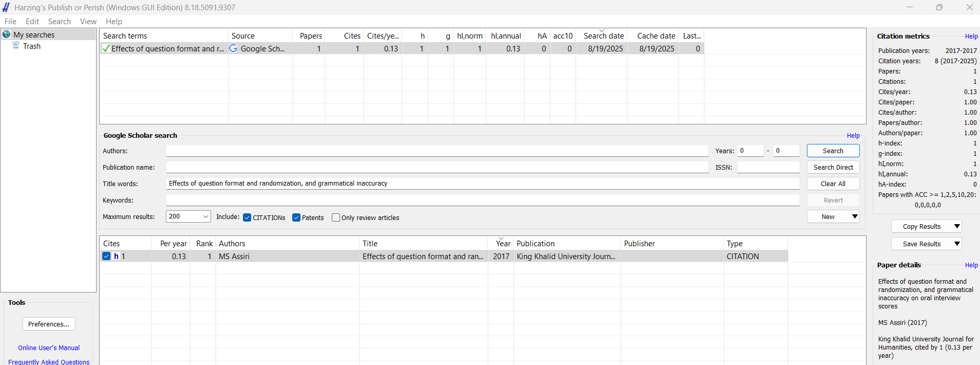Click the Authors input field
Image resolution: width=980 pixels, height=365 pixels.
click(437, 151)
